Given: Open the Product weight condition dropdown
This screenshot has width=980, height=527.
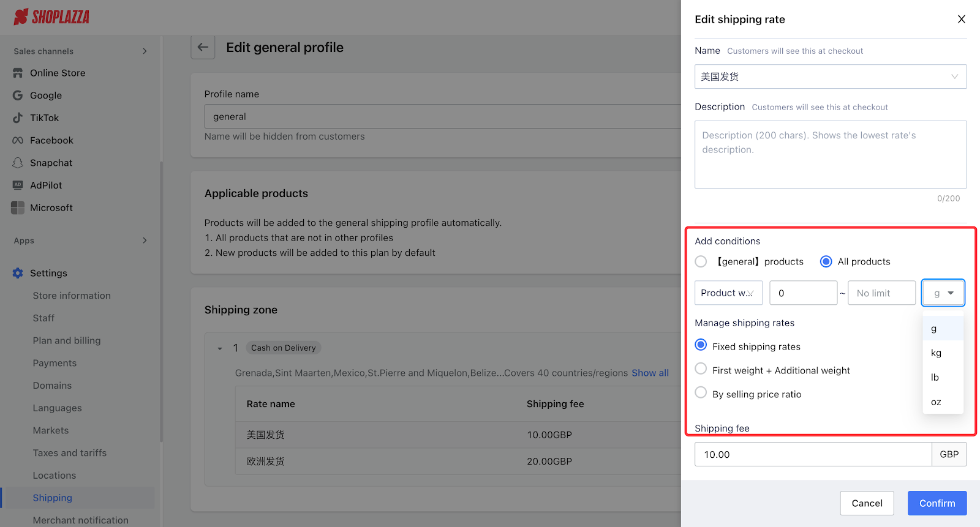Looking at the screenshot, I should click(x=728, y=293).
